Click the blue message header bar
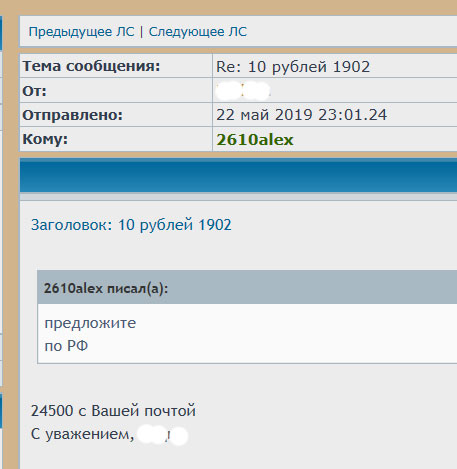Screen dimensions: 457x469 238,175
